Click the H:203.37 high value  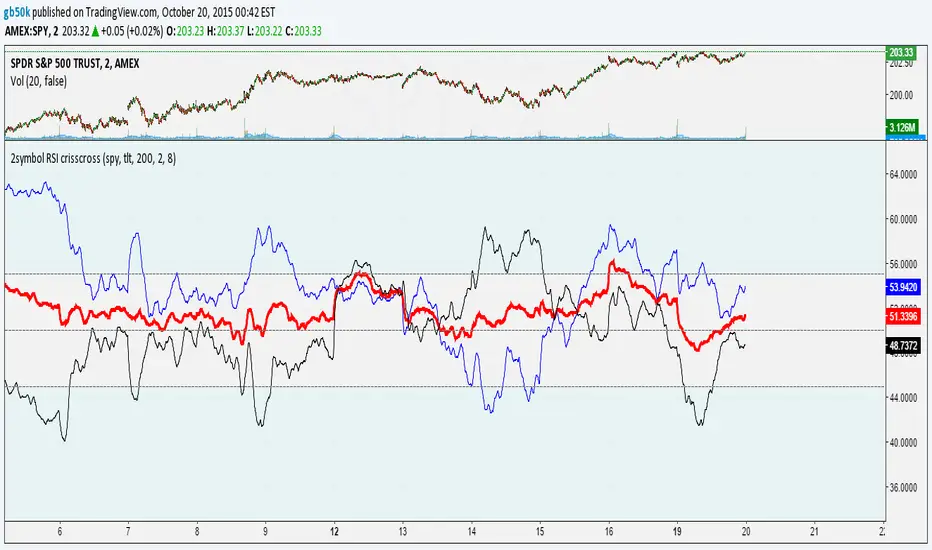coord(225,32)
